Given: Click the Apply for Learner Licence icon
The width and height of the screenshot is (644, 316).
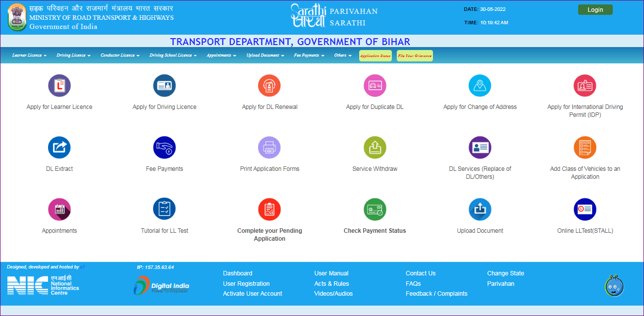Looking at the screenshot, I should pos(59,86).
